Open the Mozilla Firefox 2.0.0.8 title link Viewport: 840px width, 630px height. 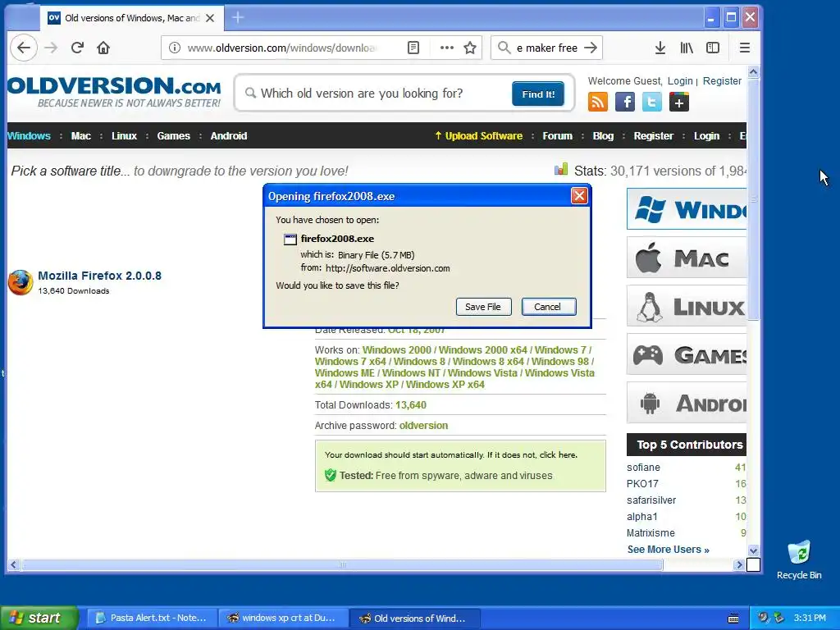(99, 276)
